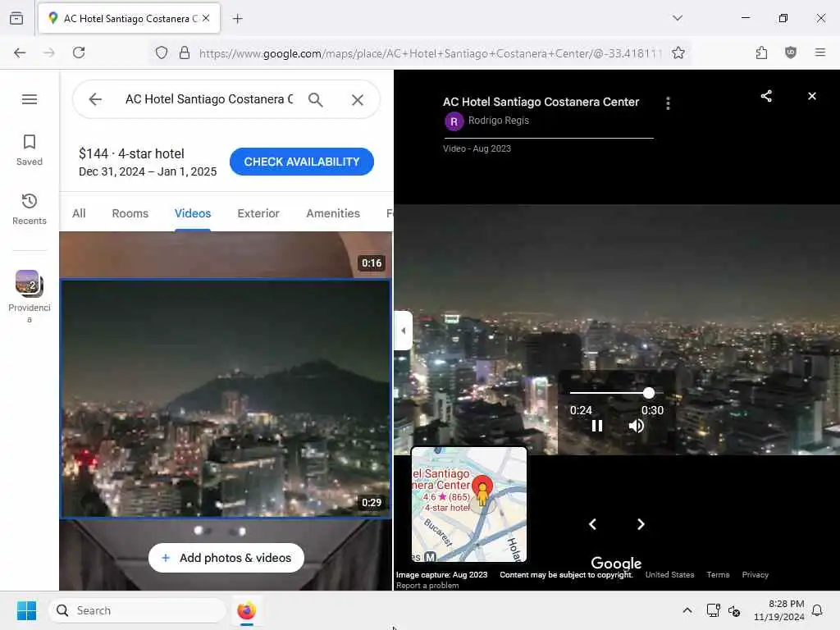Viewport: 840px width, 630px height.
Task: Bookmark this page with star
Action: point(678,52)
